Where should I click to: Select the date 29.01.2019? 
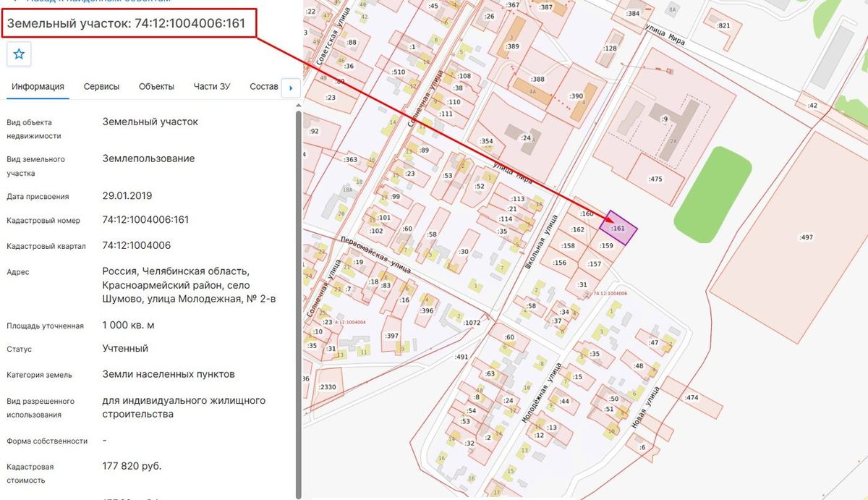tap(127, 196)
